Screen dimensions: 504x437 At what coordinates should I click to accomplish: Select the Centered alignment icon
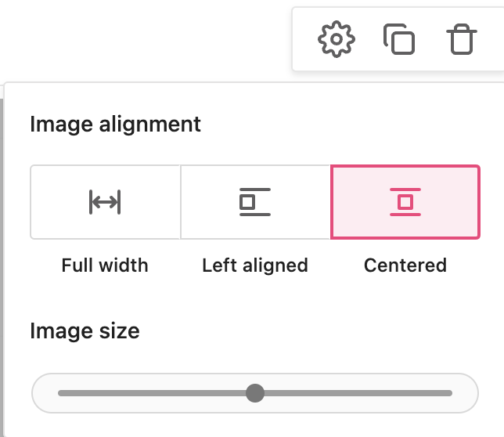pos(405,202)
